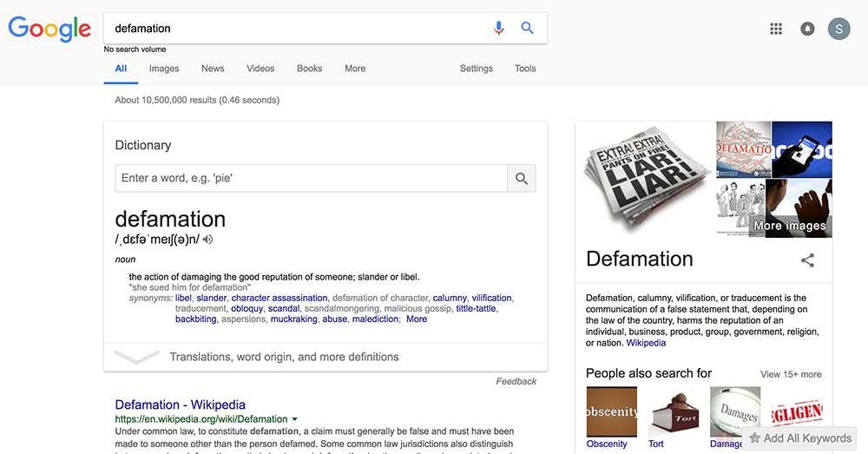868x454 pixels.
Task: Start voice search with microphone icon
Action: [x=499, y=28]
